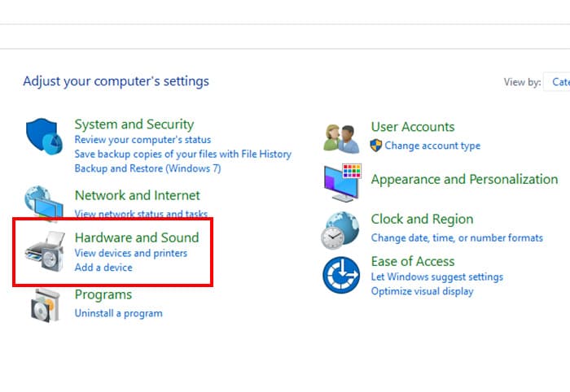Click Add a device link
This screenshot has width=570, height=392.
click(103, 268)
